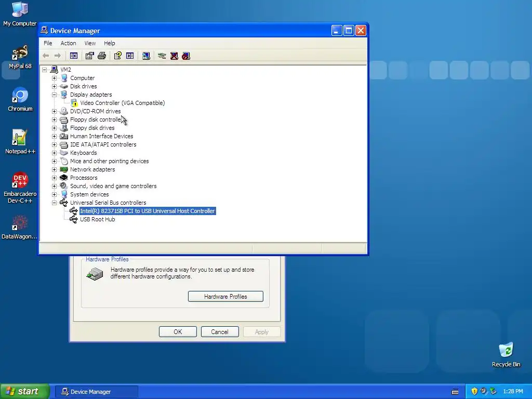Expand the Human Interface Devices category
The image size is (532, 399).
54,137
